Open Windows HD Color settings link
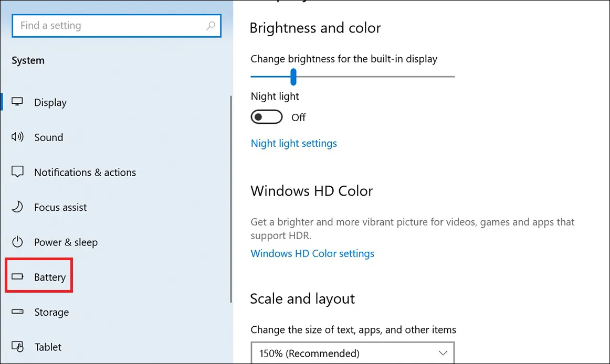The width and height of the screenshot is (610, 364). [312, 254]
